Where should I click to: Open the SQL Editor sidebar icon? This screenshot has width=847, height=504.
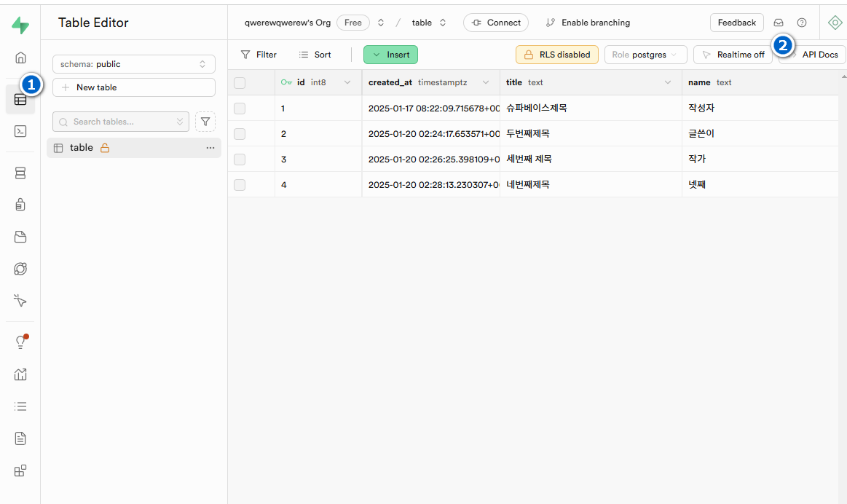pyautogui.click(x=20, y=131)
